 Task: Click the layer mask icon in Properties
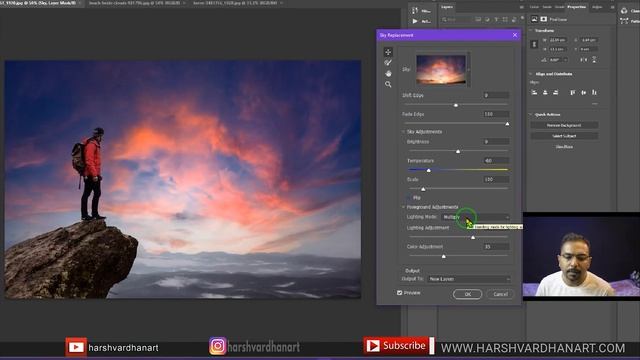pos(544,19)
